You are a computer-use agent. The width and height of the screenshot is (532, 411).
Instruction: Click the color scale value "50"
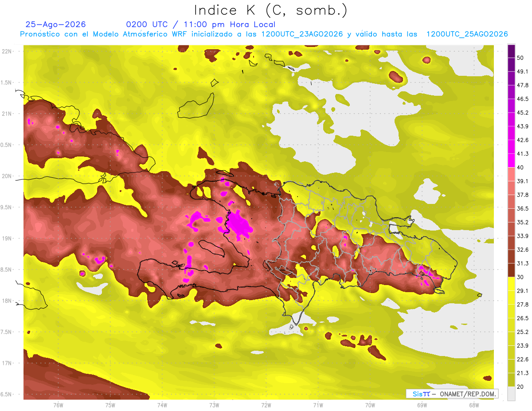(x=520, y=59)
